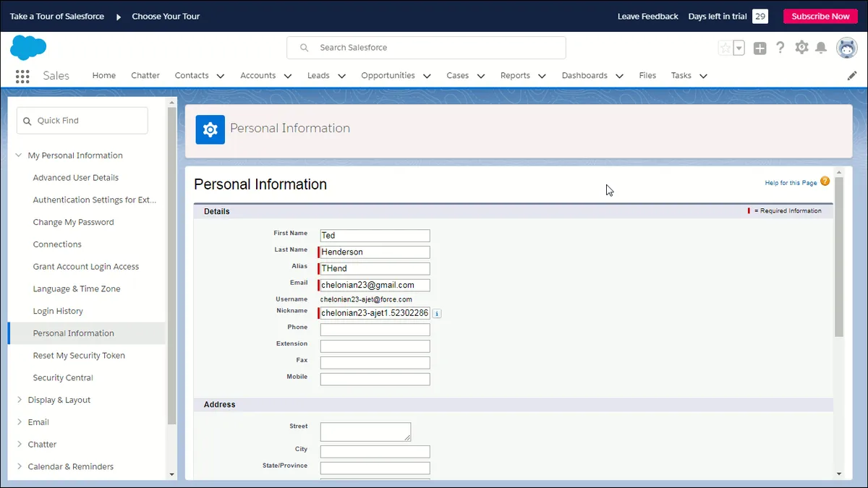Open Security Central in sidebar

pos(63,378)
